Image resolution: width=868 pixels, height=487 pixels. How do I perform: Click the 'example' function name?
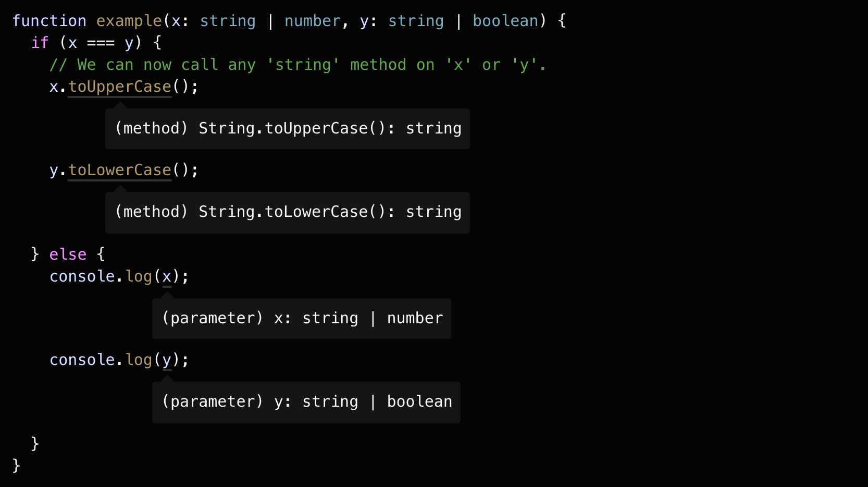(x=129, y=21)
